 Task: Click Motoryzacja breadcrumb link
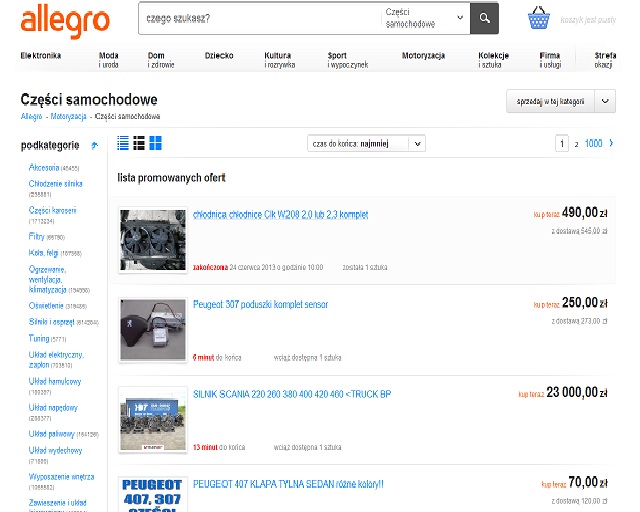68,116
